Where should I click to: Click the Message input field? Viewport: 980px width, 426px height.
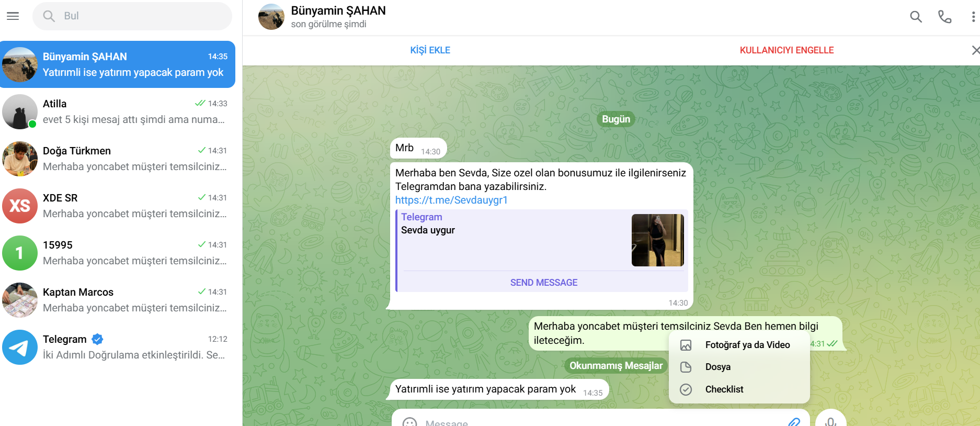[601, 422]
